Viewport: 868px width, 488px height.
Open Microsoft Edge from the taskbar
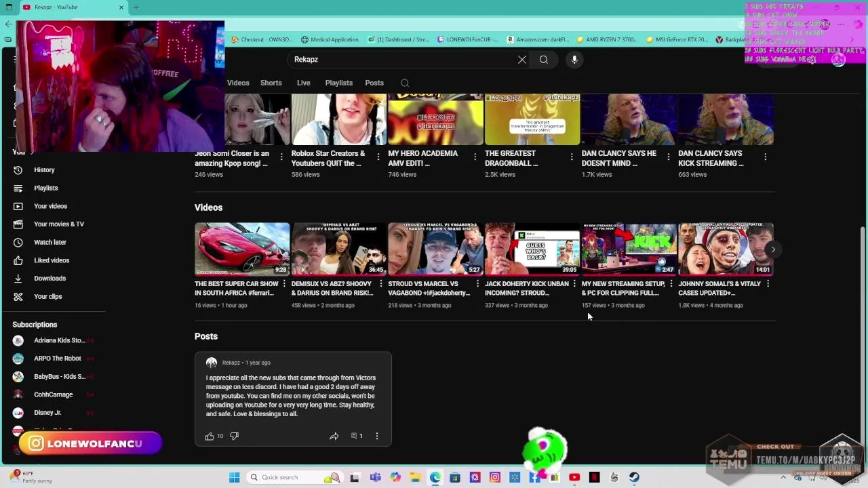tap(435, 477)
